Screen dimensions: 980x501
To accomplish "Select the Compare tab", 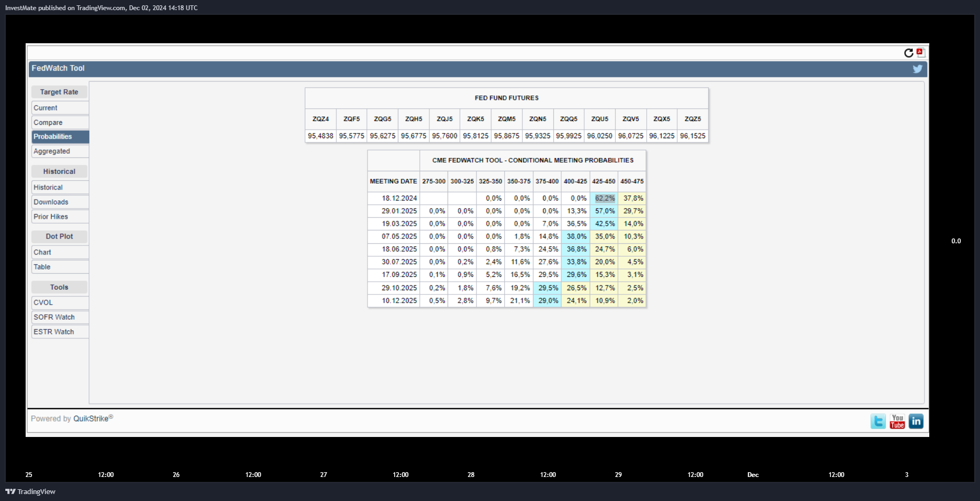I will tap(60, 122).
